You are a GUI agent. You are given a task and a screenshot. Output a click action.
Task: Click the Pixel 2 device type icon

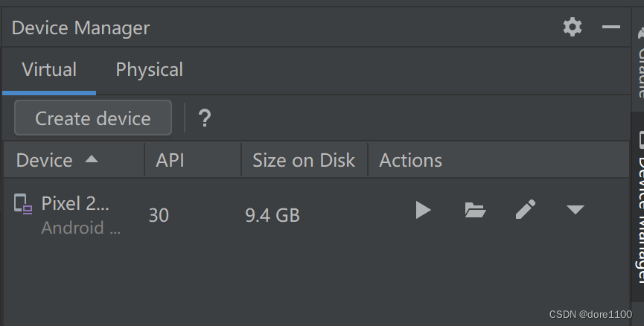click(23, 204)
